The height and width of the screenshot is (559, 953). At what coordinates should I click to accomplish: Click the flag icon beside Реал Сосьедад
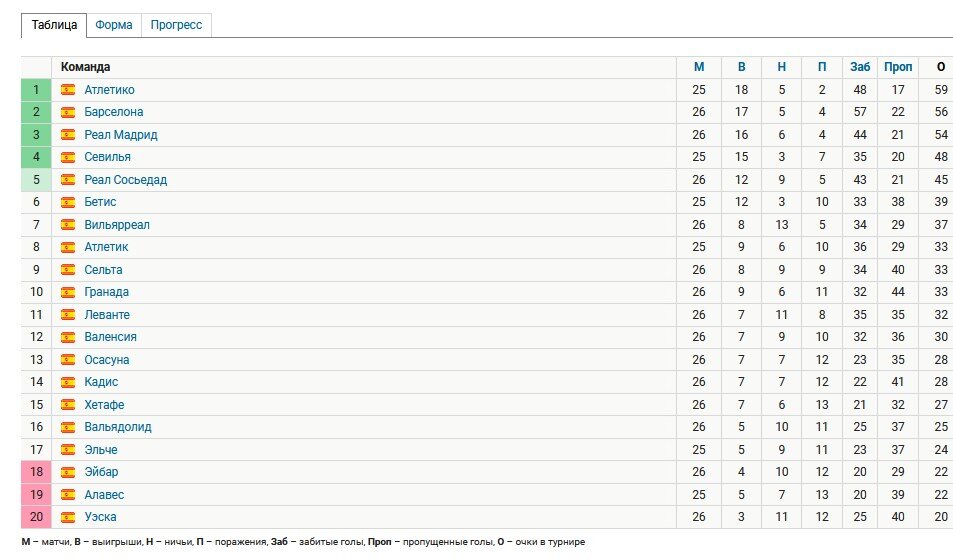pyautogui.click(x=68, y=179)
